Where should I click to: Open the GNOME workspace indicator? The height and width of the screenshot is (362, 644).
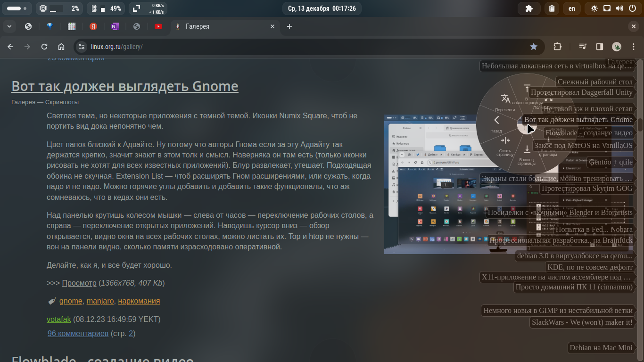click(17, 8)
